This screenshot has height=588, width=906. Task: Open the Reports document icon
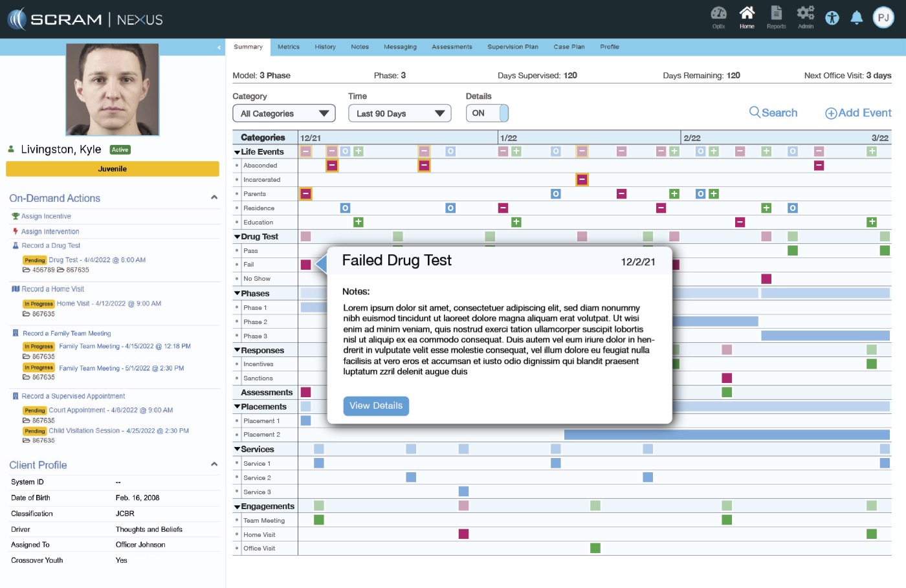click(x=776, y=14)
